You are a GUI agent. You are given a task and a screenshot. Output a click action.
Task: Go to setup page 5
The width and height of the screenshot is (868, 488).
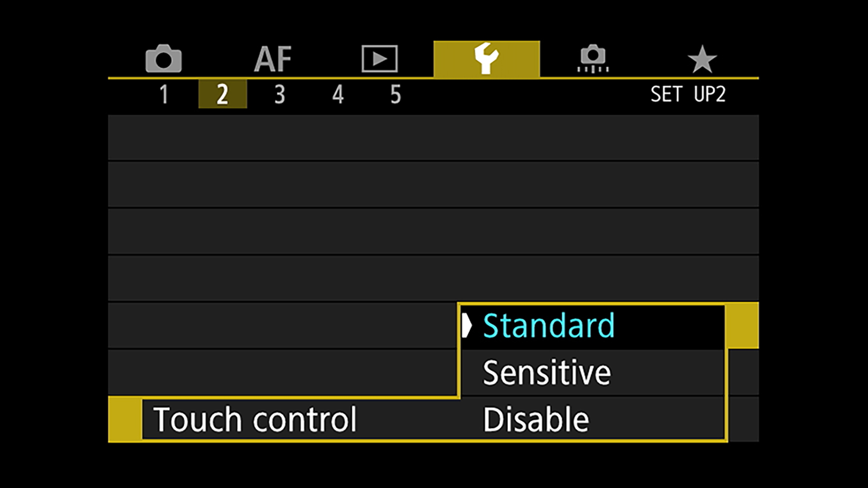point(395,94)
